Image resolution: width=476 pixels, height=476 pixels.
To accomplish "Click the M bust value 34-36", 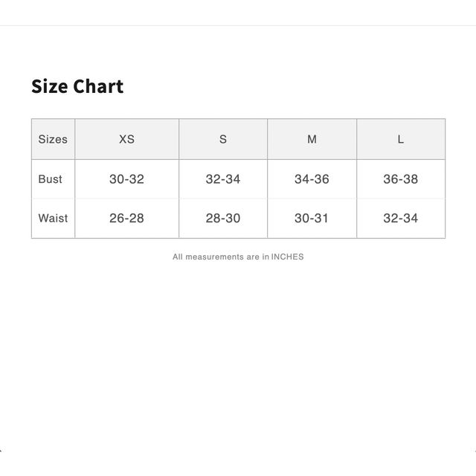I will tap(312, 179).
